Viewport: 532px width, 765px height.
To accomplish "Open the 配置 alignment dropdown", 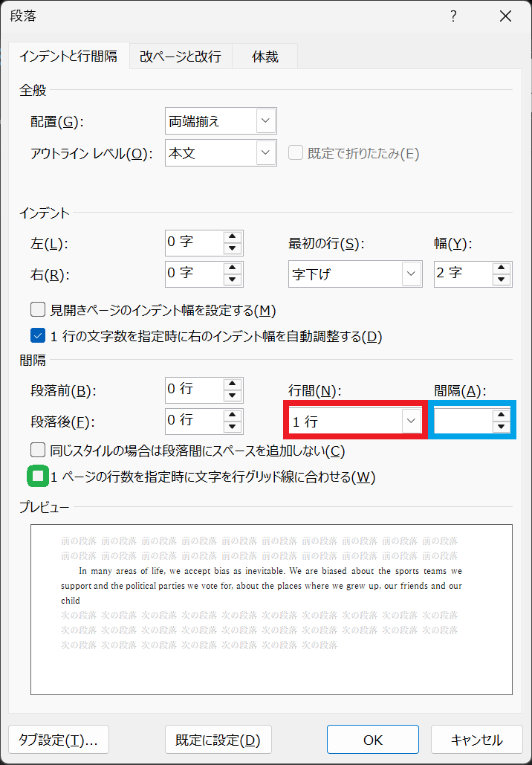I will point(265,120).
